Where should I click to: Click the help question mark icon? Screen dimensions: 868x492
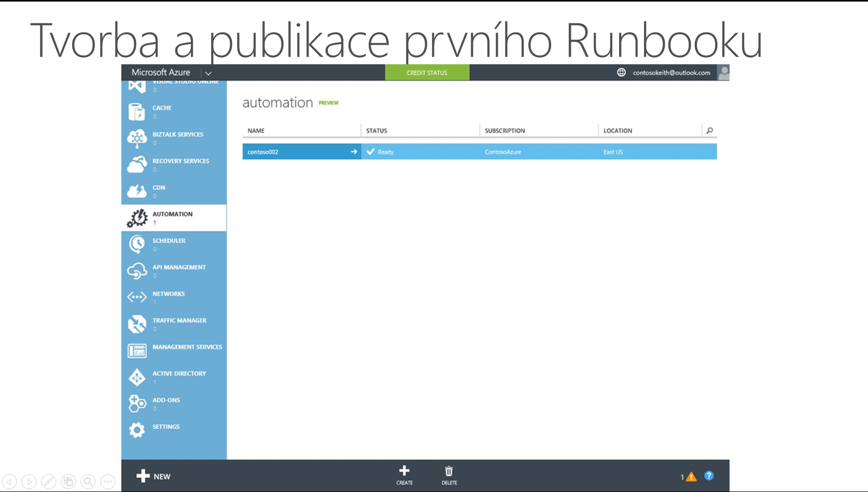(709, 476)
